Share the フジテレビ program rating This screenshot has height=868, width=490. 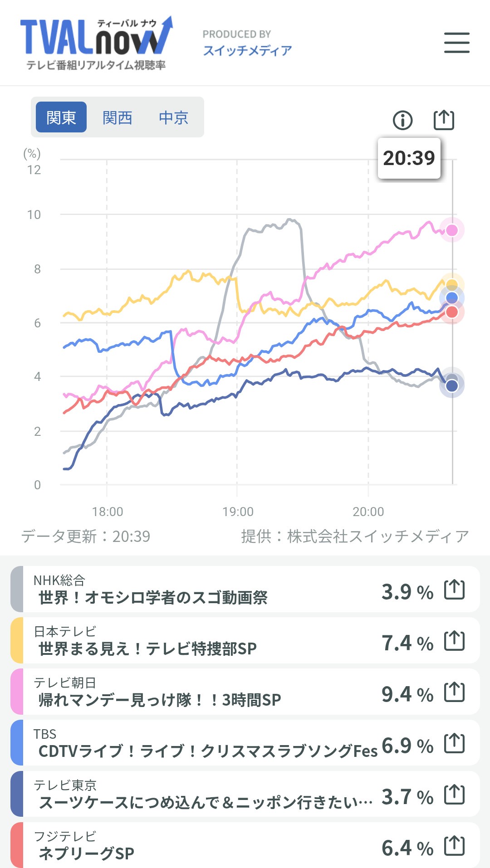coord(454,846)
